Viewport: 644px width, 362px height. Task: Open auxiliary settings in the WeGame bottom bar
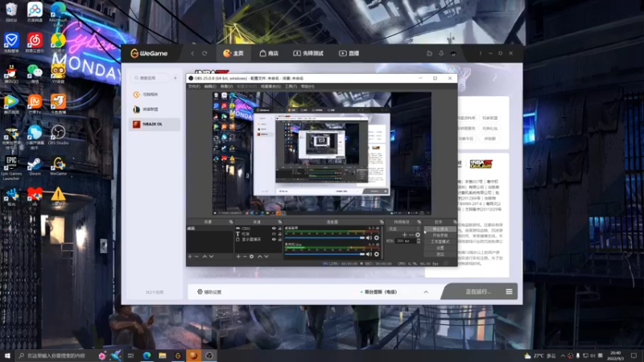[209, 292]
